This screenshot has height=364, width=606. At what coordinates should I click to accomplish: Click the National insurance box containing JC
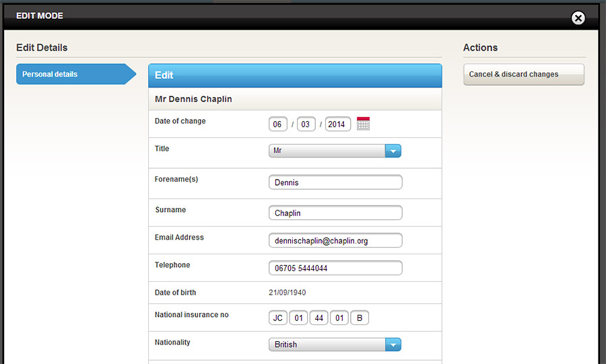(278, 318)
